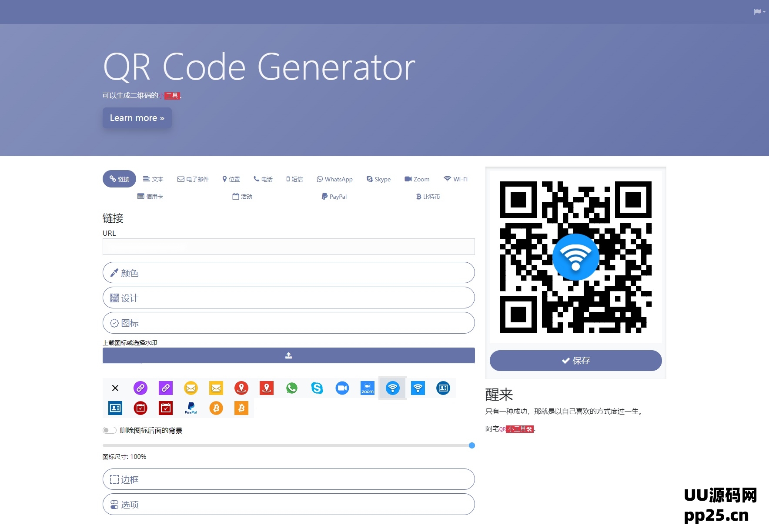Pick the round purple link watermark
This screenshot has height=532, width=769.
(x=140, y=388)
